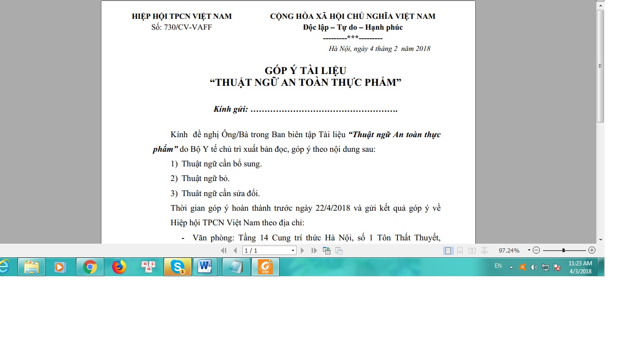Select facing pages view mode
Viewport: 644px width, 362px height.
pos(472,251)
